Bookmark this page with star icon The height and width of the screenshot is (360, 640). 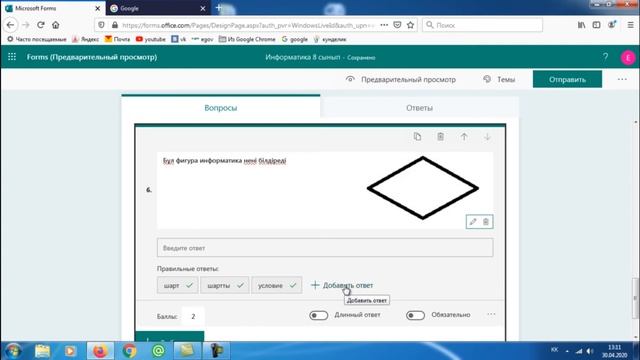[410, 25]
